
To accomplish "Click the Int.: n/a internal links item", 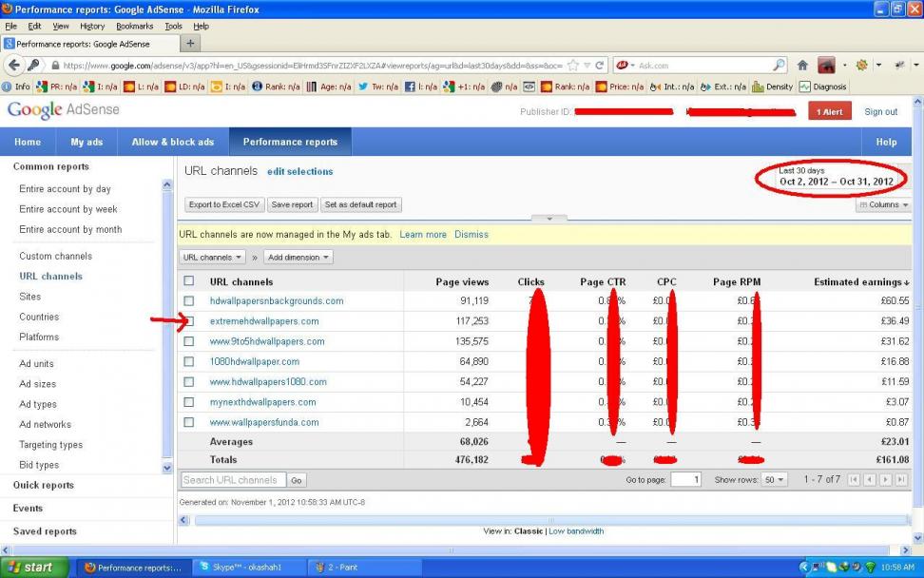I will click(672, 87).
